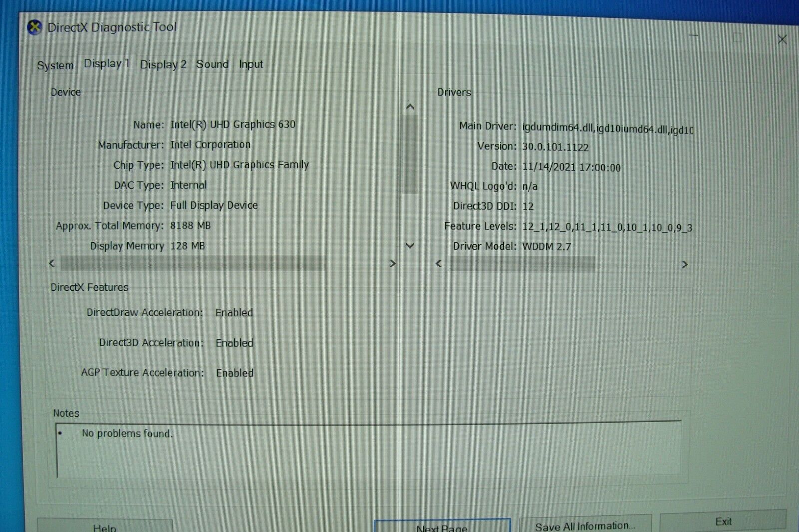Click the 'DirectX Diagnostic Tool' title text

tap(112, 27)
